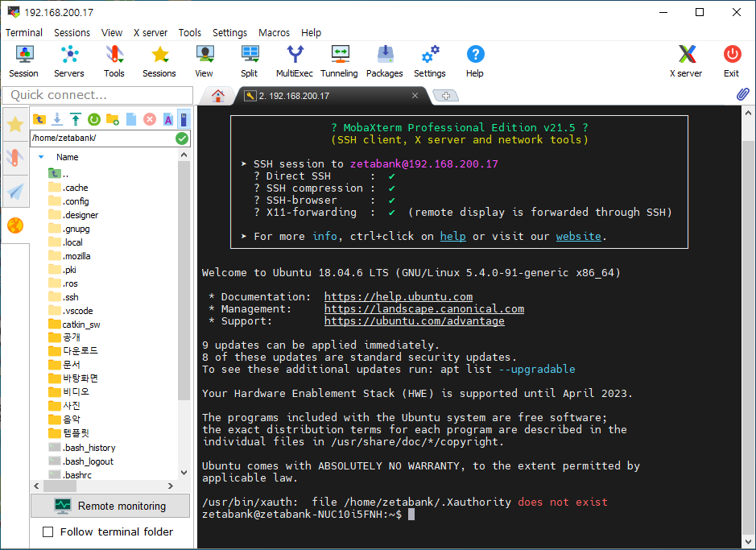Follow the help link in the MobaXterm banner
The height and width of the screenshot is (550, 756).
pos(452,236)
